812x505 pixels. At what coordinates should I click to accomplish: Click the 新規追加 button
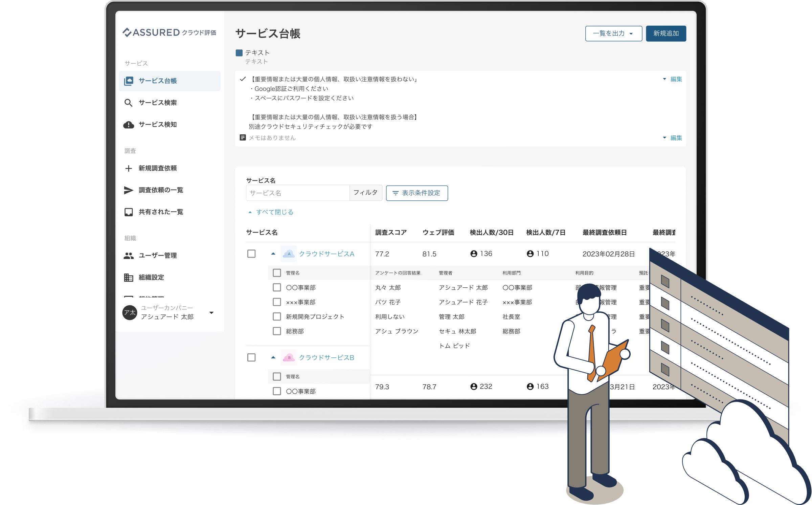666,34
